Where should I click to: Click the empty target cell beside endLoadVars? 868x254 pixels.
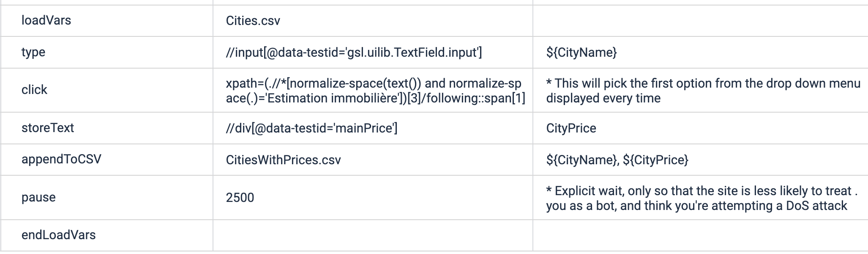point(372,235)
